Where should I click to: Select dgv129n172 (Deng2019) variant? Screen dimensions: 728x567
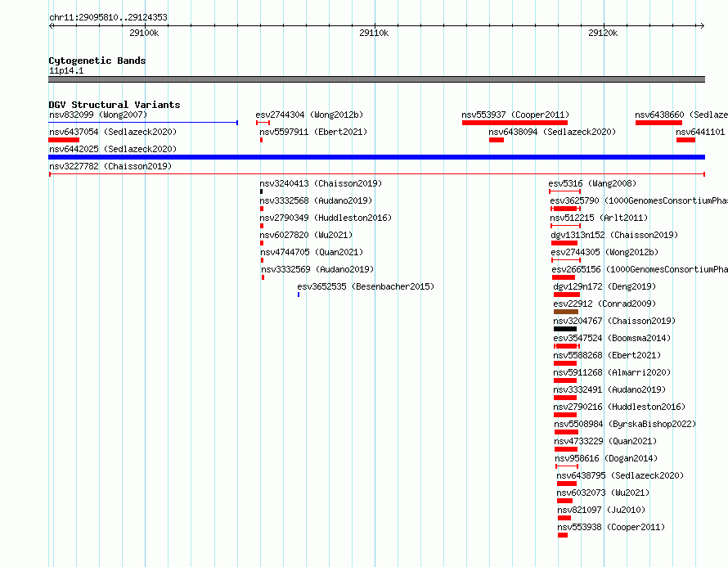604,286
